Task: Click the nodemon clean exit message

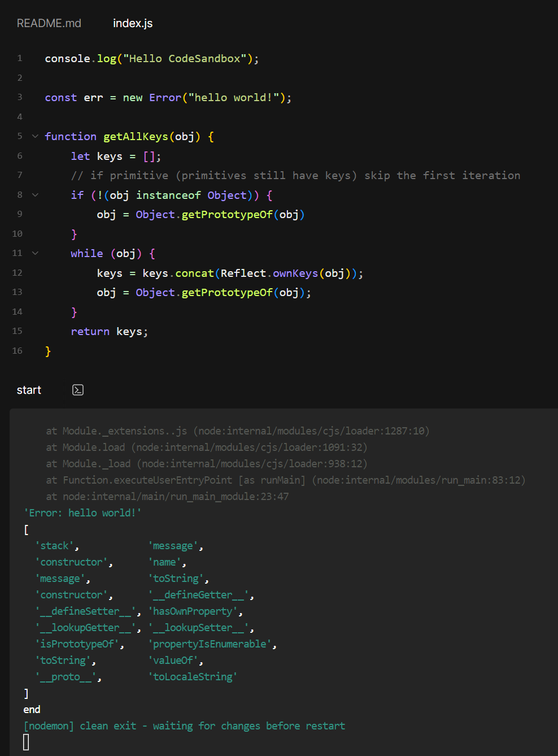Action: (184, 725)
